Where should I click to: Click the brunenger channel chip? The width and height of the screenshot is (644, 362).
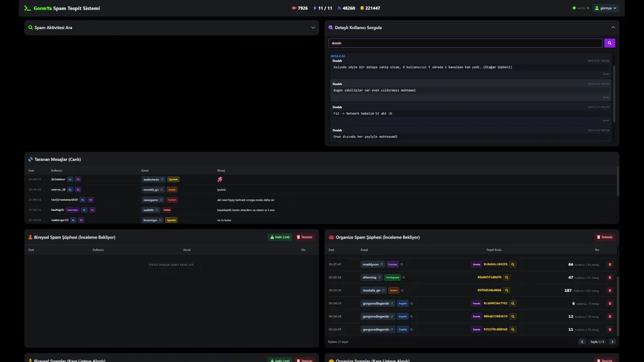click(x=153, y=220)
